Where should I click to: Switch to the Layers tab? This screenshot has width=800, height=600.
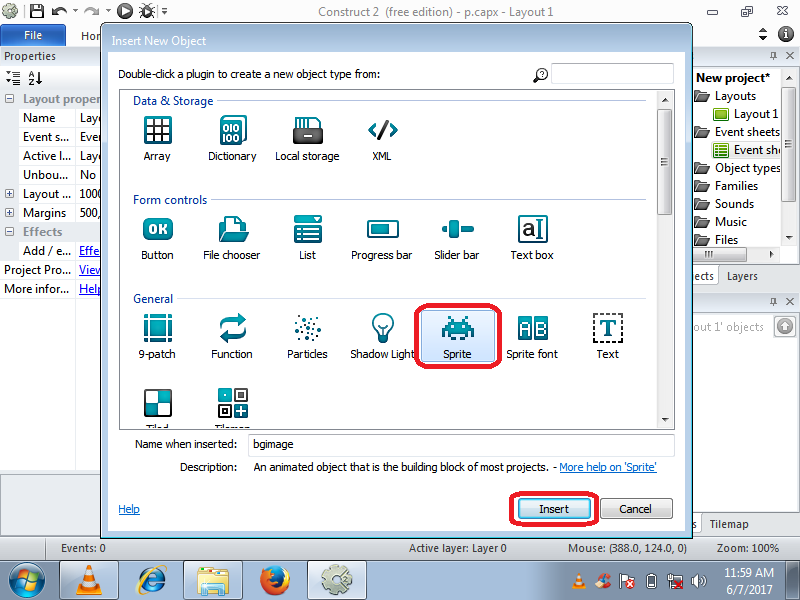(742, 276)
